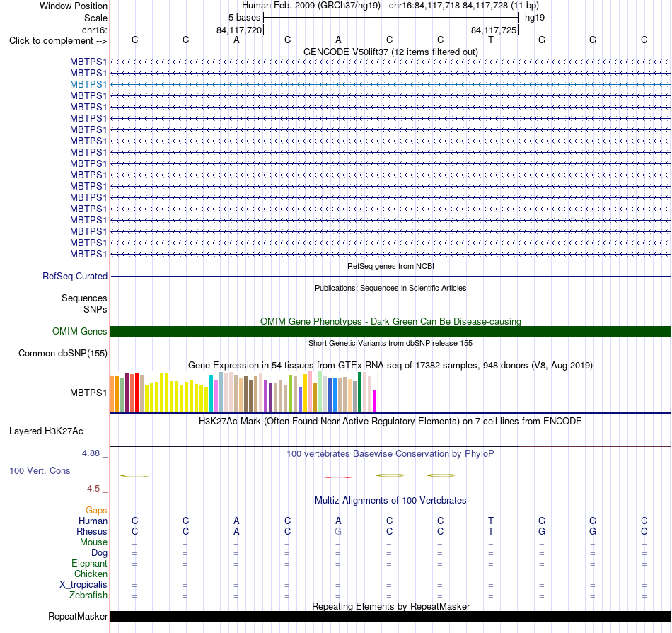This screenshot has height=633, width=672.
Task: Click the Window Position label
Action: coord(74,6)
